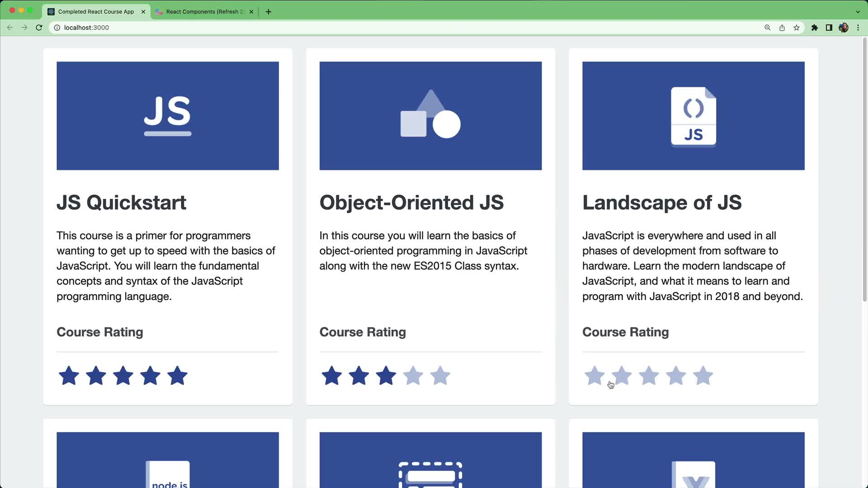
Task: Give Landscape of JS a one-star rating
Action: (594, 375)
